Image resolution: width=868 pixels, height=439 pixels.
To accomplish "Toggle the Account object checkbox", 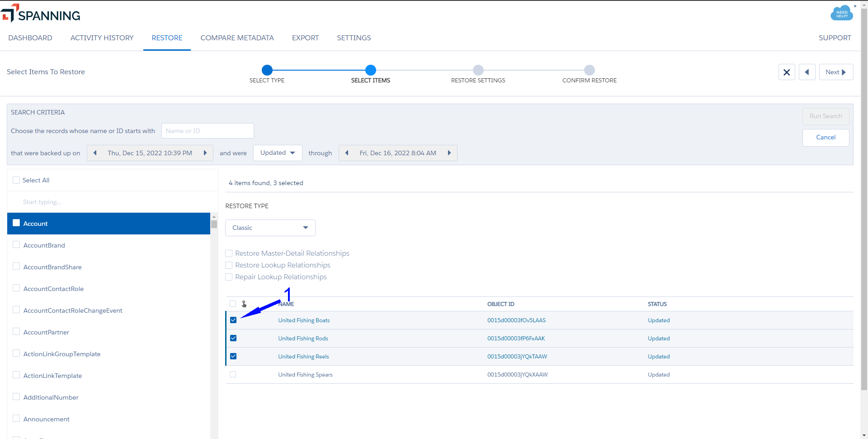I will (x=16, y=223).
